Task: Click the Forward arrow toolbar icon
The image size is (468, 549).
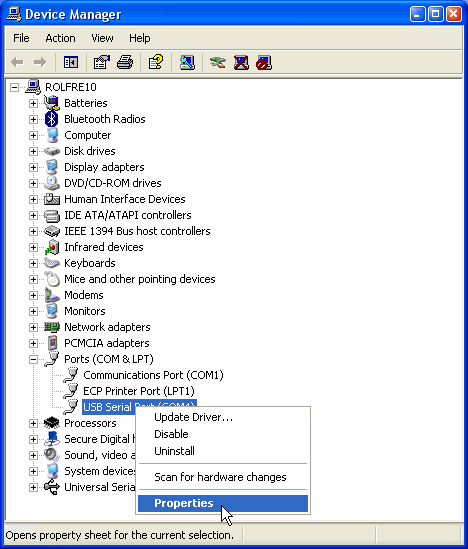Action: 40,62
